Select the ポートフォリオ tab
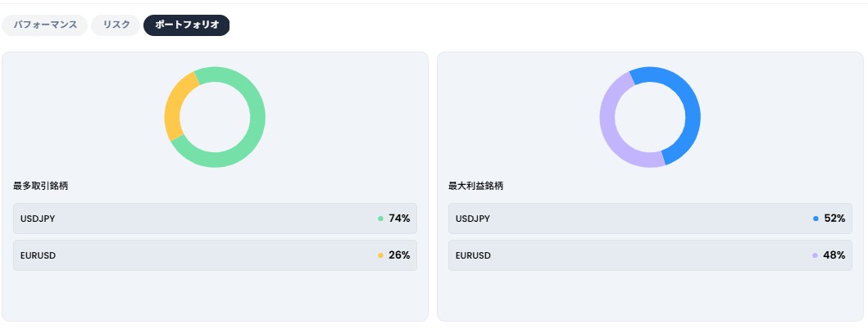Image resolution: width=868 pixels, height=329 pixels. (187, 25)
